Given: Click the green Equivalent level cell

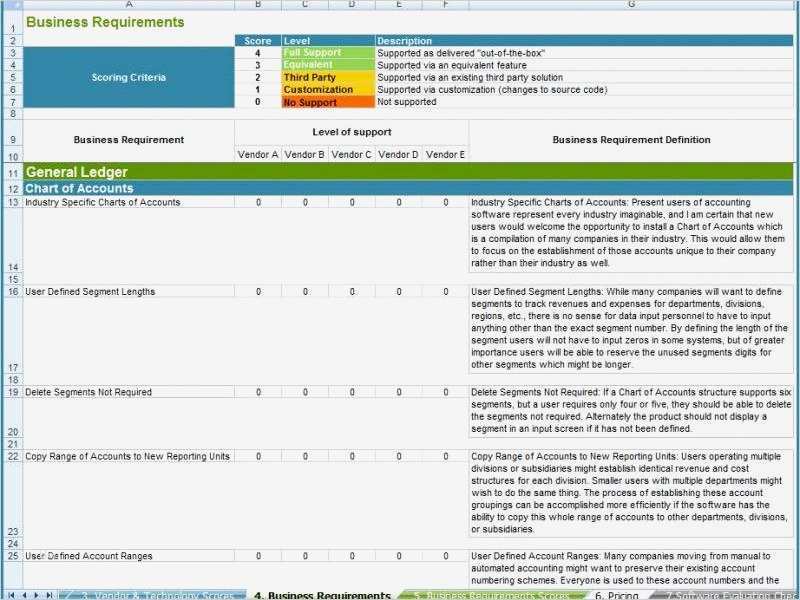Looking at the screenshot, I should tap(328, 65).
